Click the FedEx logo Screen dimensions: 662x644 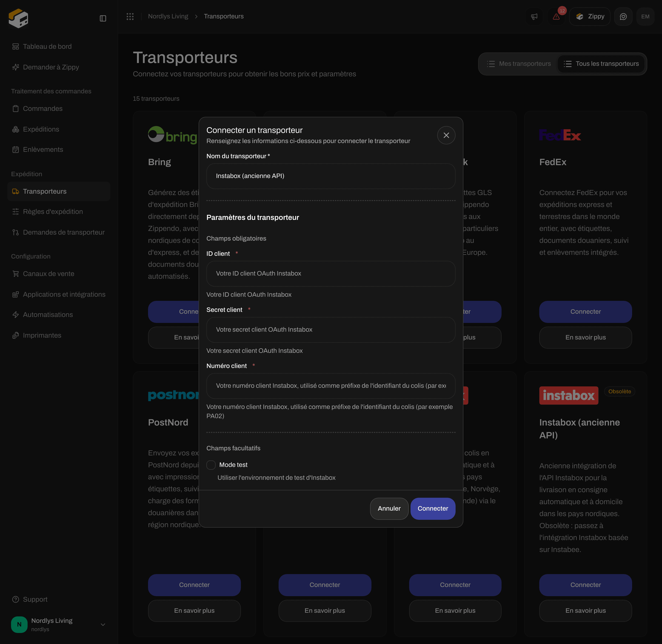click(x=560, y=135)
